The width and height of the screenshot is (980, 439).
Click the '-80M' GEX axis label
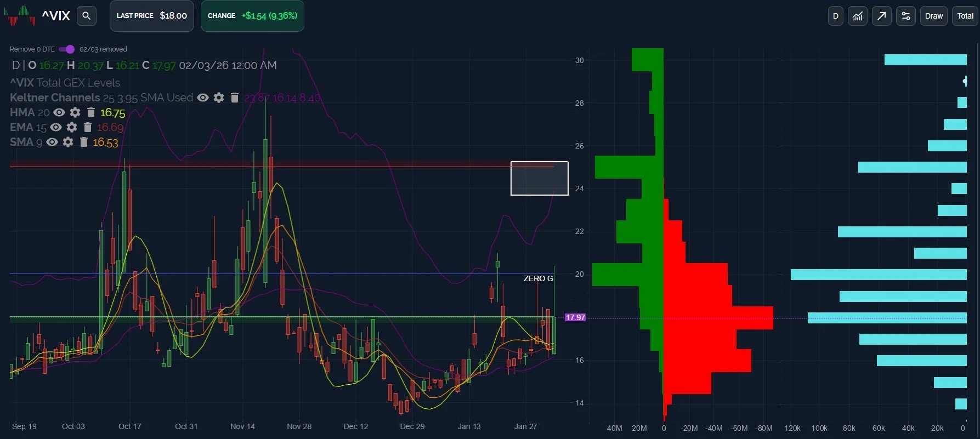pyautogui.click(x=764, y=428)
